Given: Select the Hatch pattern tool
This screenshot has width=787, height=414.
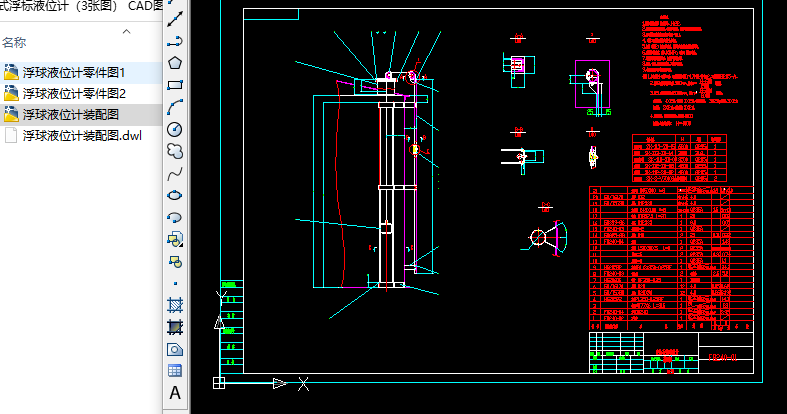Looking at the screenshot, I should click(175, 305).
